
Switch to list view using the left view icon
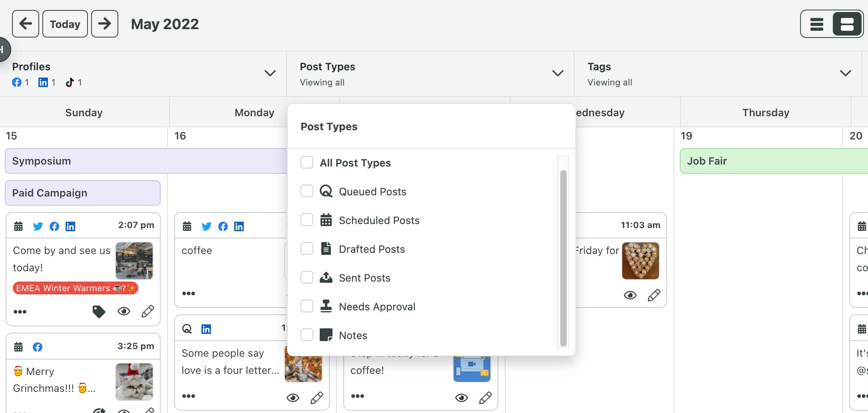click(816, 24)
